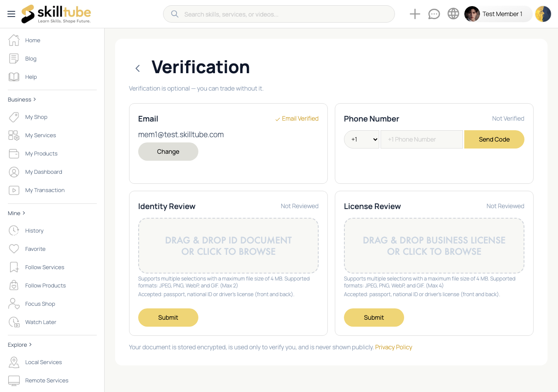The width and height of the screenshot is (558, 392).
Task: Click the ID document drop zone
Action: 228,246
